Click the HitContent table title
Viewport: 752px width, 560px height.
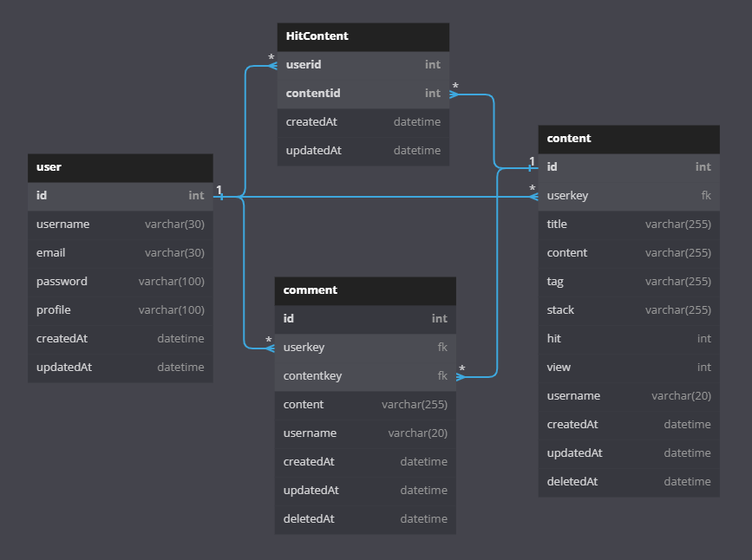pos(363,36)
